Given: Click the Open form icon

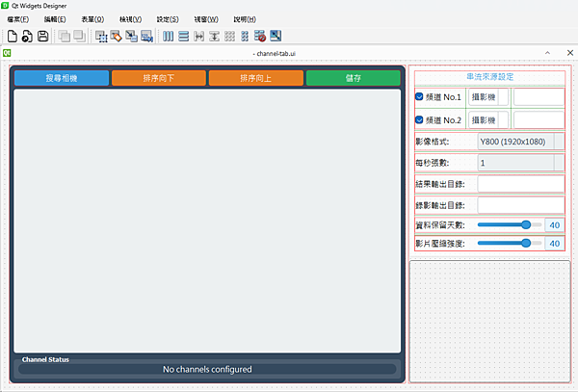Looking at the screenshot, I should pos(27,36).
